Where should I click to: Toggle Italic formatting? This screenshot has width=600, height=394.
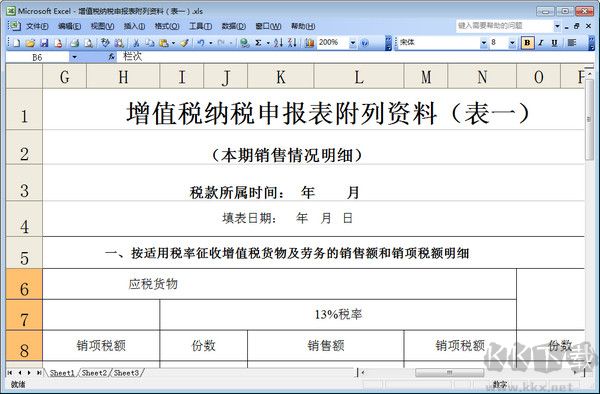[x=541, y=42]
